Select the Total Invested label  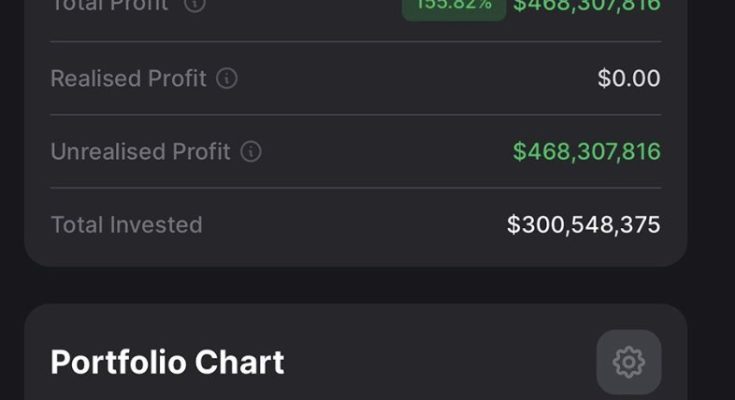click(x=126, y=225)
